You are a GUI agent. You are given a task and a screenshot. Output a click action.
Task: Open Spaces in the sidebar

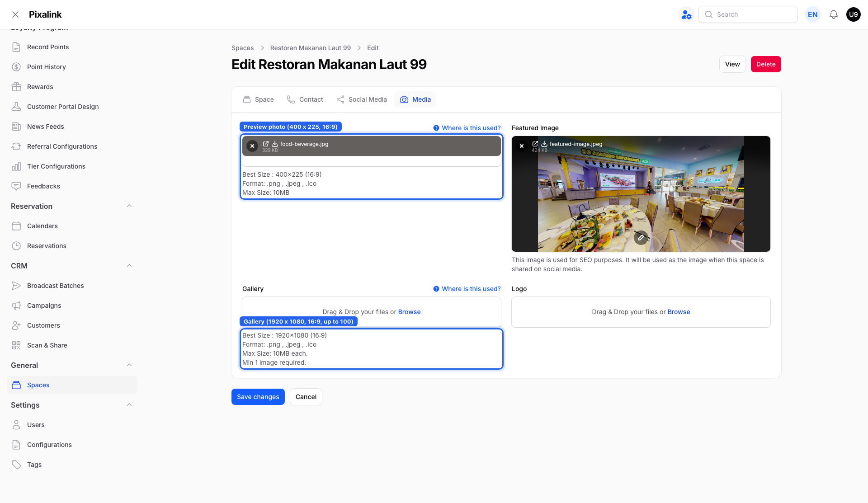tap(72, 385)
